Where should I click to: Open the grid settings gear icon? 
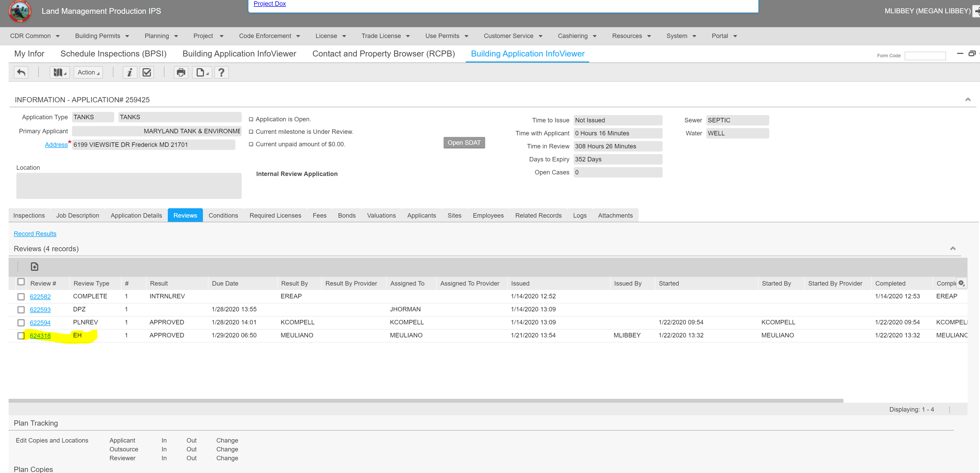pyautogui.click(x=961, y=283)
